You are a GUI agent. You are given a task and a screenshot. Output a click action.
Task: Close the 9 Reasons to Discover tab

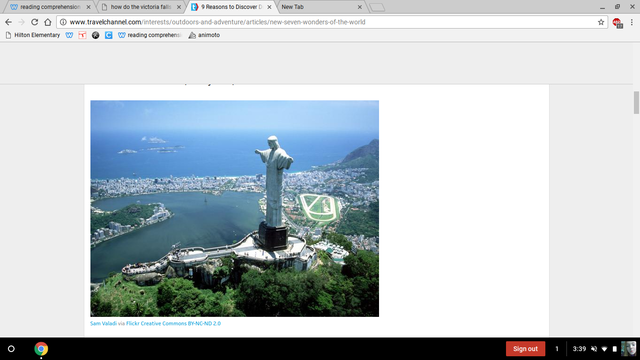tap(269, 7)
